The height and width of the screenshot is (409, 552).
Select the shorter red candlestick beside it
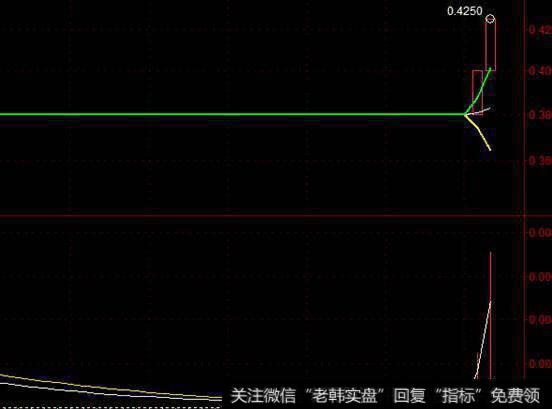pyautogui.click(x=477, y=92)
